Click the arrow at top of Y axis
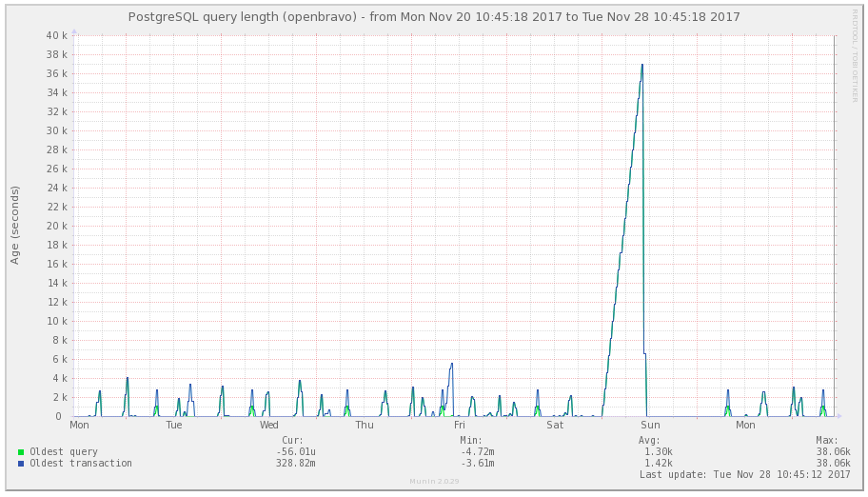Image resolution: width=868 pixels, height=497 pixels. 74,31
